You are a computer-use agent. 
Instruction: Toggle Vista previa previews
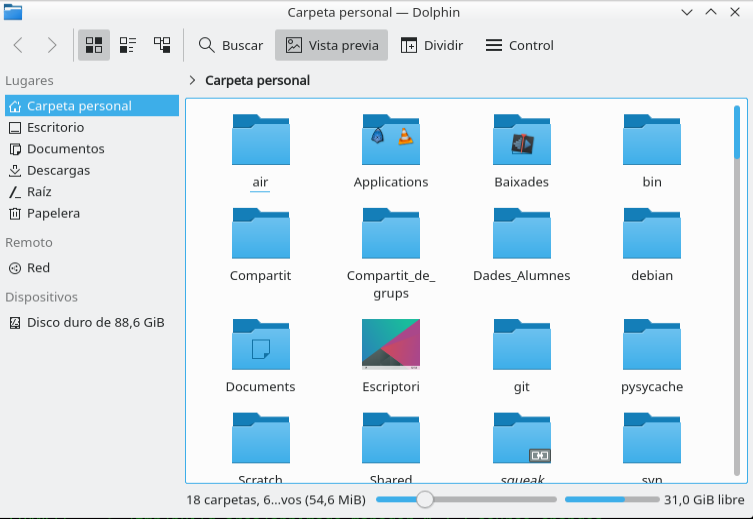(x=331, y=45)
